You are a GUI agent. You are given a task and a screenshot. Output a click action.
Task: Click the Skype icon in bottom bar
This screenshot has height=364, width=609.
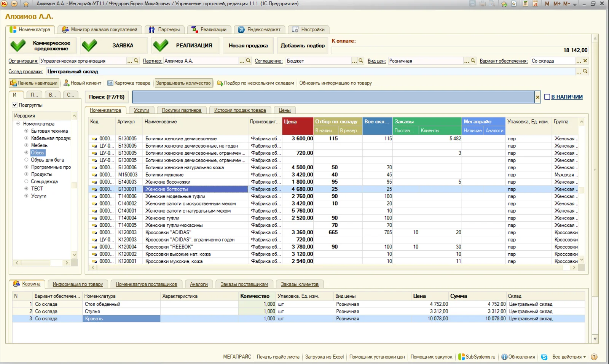click(x=544, y=357)
